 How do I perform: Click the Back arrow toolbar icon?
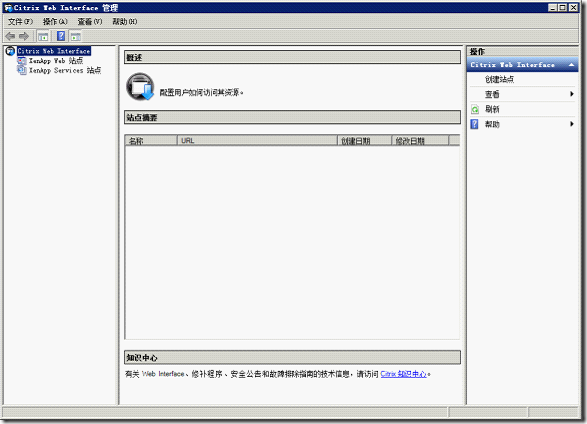pyautogui.click(x=10, y=36)
